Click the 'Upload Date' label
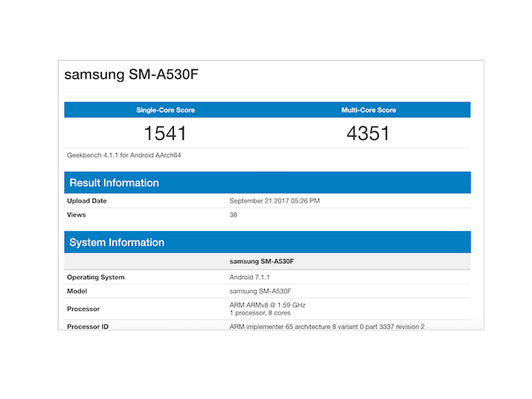This screenshot has height=399, width=532. pyautogui.click(x=87, y=201)
